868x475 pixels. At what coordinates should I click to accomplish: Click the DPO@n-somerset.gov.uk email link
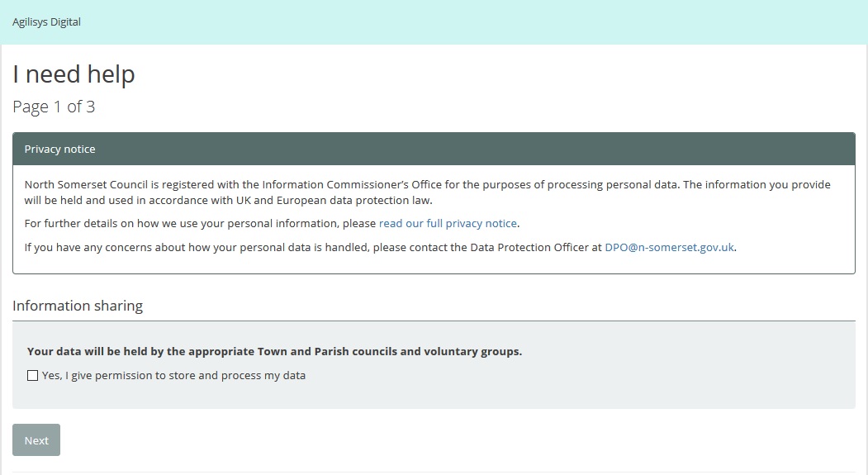(x=669, y=247)
